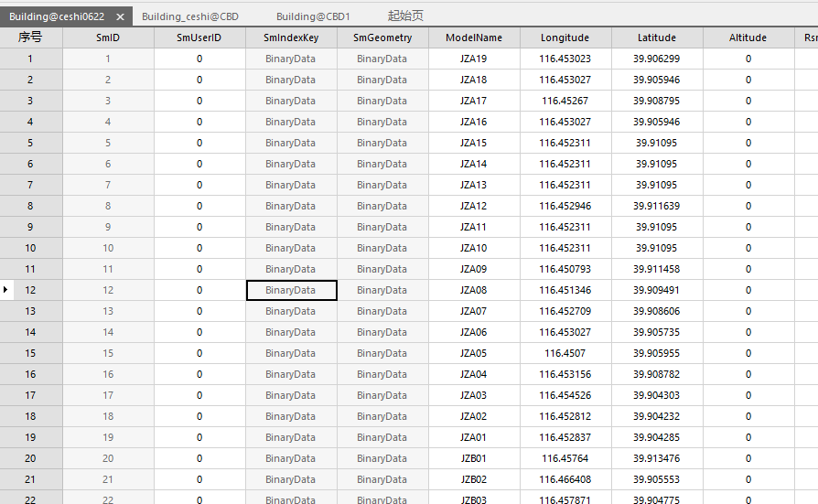This screenshot has height=504, width=818.
Task: Select the Altitude column header
Action: tap(748, 38)
